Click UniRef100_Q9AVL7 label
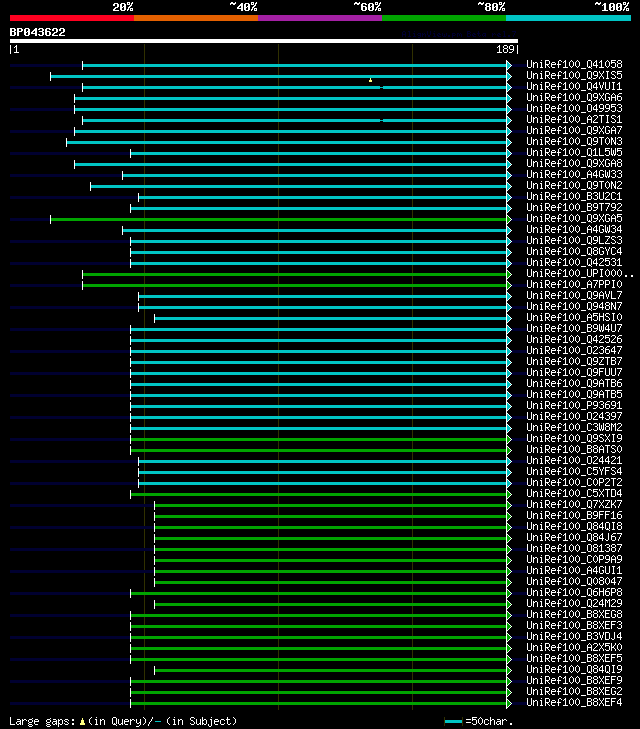Viewport: 640px width, 729px height. [574, 296]
